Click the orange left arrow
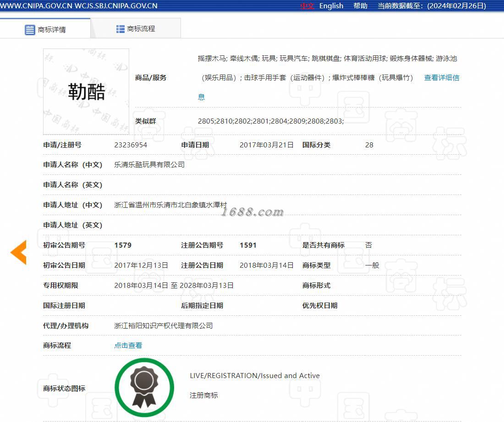The width and height of the screenshot is (504, 422). point(18,253)
